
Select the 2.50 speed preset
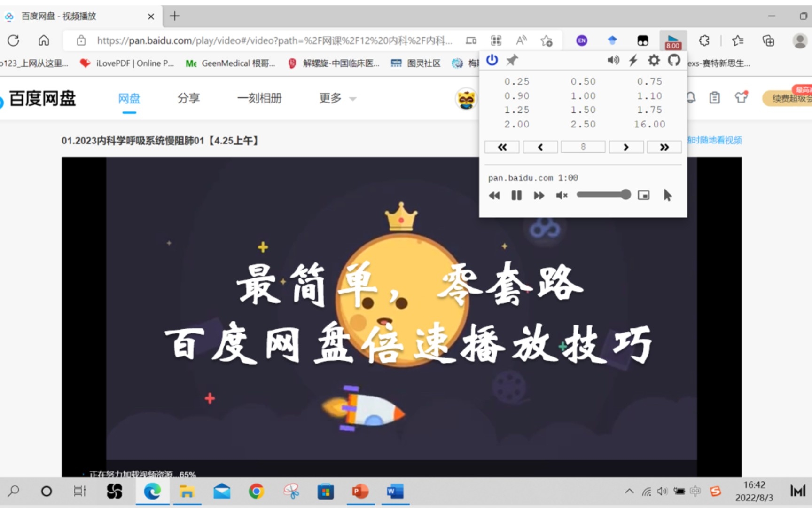pyautogui.click(x=583, y=124)
